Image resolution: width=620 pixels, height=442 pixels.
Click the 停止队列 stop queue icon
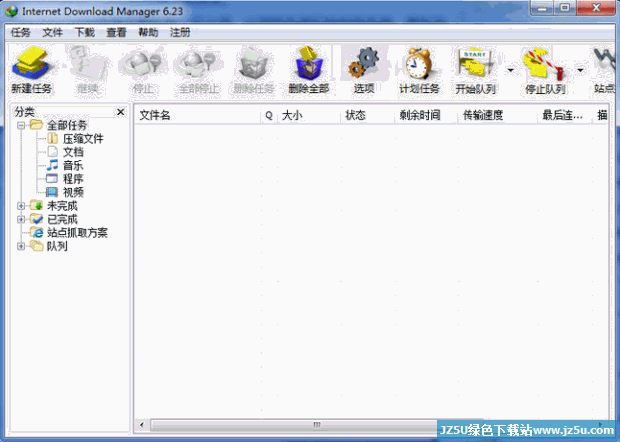[545, 70]
